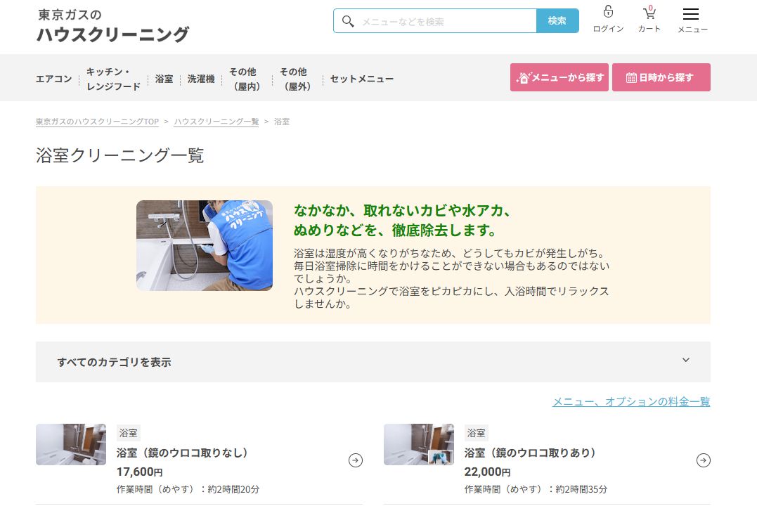Click the bathroom cleaning photo thumbnail on left
The image size is (757, 532).
pos(70,444)
